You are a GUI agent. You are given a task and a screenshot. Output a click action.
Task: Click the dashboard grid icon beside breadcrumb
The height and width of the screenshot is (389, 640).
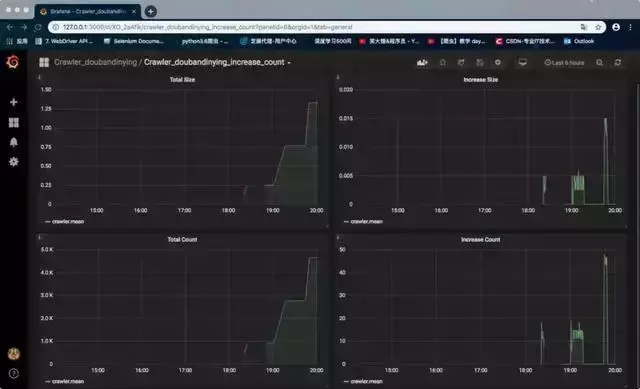click(44, 62)
